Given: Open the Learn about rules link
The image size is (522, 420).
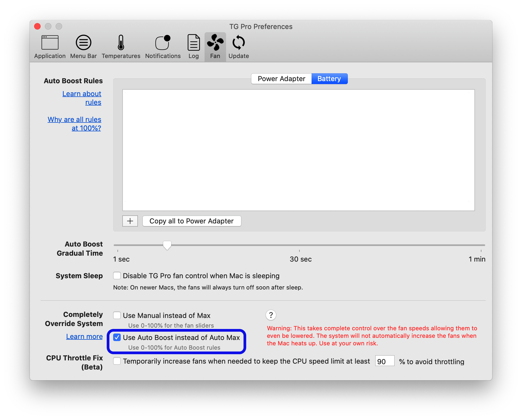Looking at the screenshot, I should (82, 98).
